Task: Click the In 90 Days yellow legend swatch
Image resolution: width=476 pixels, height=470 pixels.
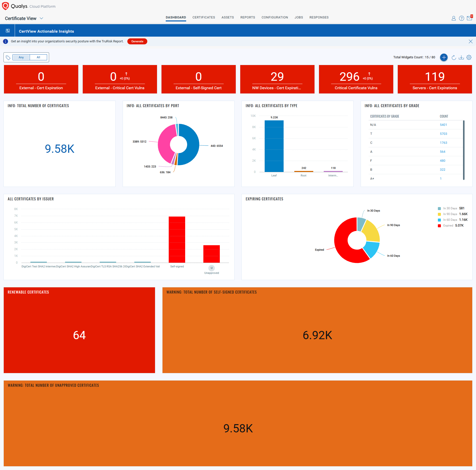Action: tap(439, 214)
